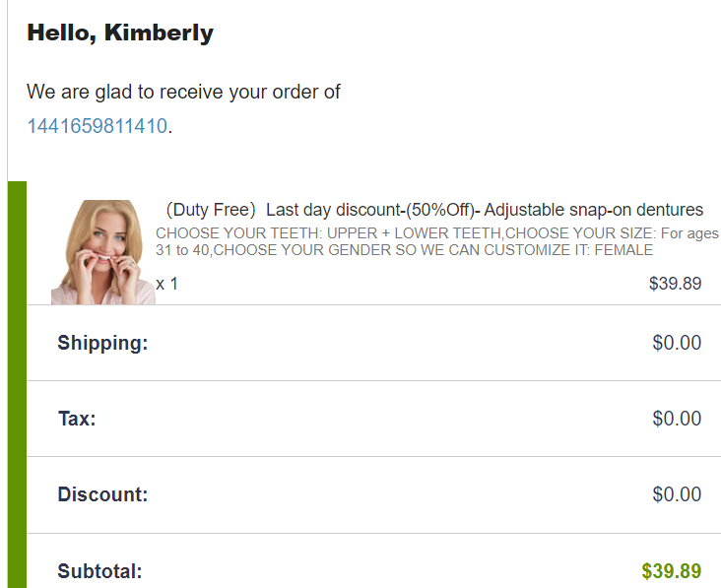Click the green Subtotal amount $39.89
721x588 pixels.
(x=671, y=571)
